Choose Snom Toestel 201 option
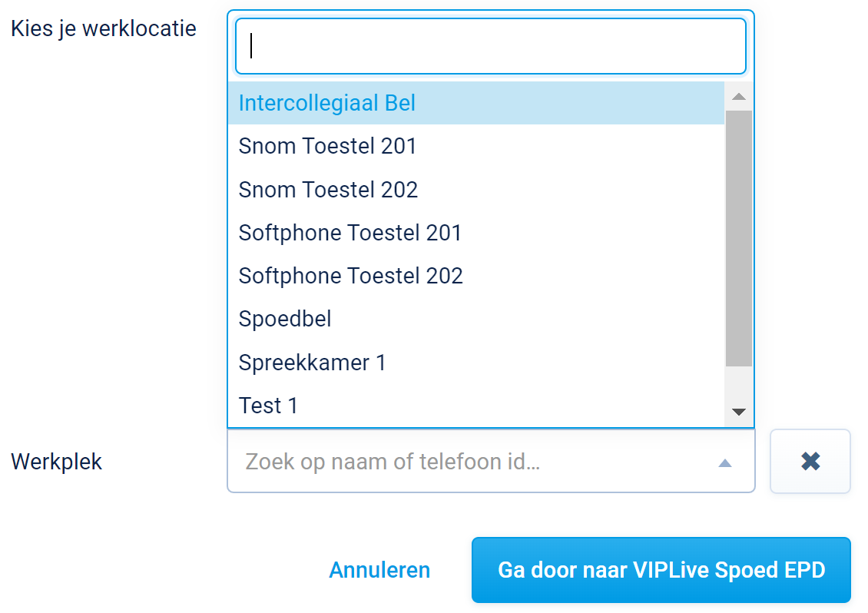 [x=327, y=146]
